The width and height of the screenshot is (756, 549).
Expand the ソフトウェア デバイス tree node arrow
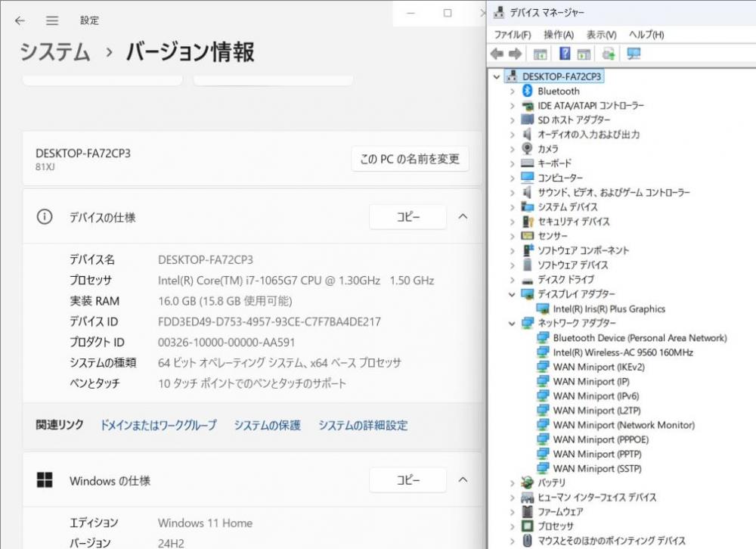pyautogui.click(x=512, y=265)
